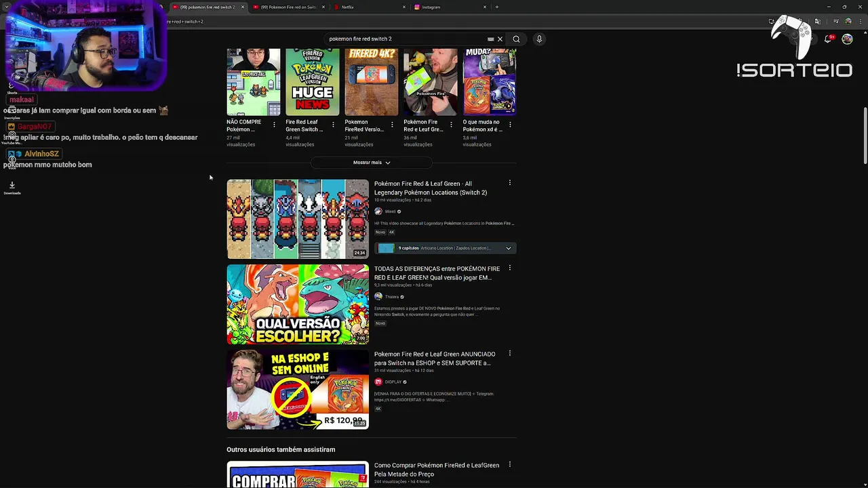868x488 pixels.
Task: Start voice search with the microphone icon
Action: click(539, 39)
